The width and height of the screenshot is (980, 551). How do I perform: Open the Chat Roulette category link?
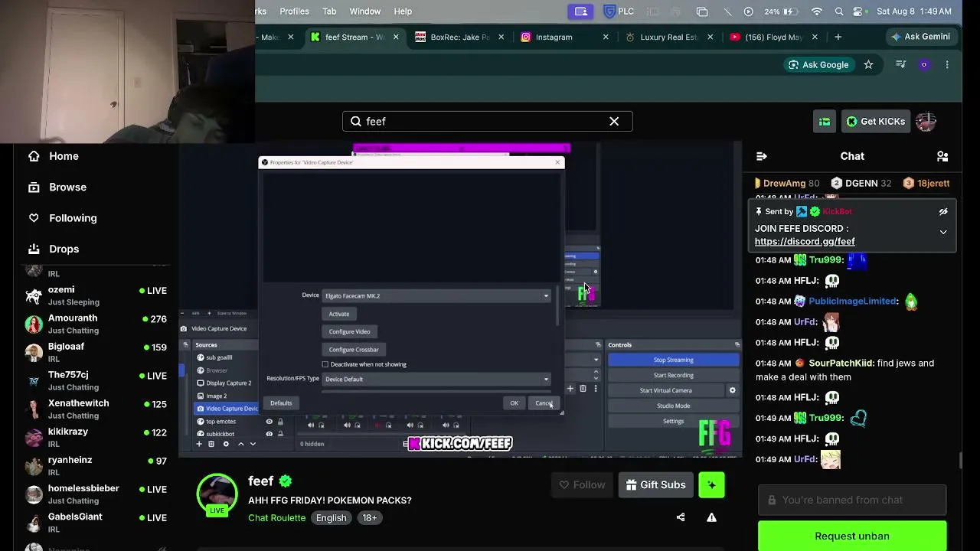point(276,518)
